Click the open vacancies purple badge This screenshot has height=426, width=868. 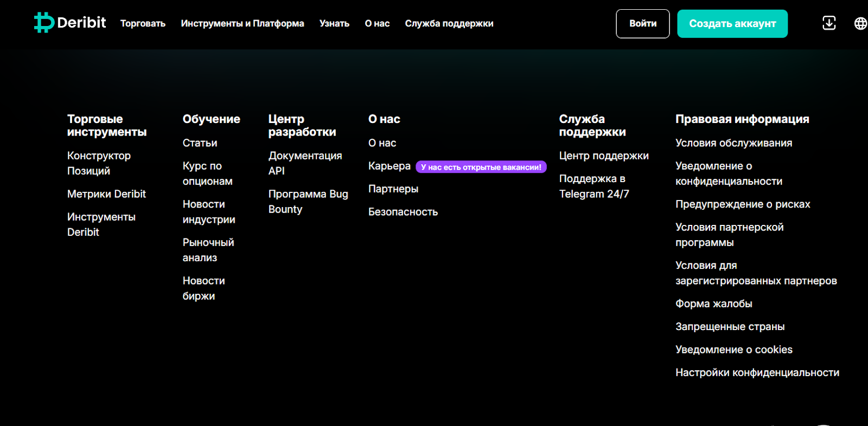(481, 167)
